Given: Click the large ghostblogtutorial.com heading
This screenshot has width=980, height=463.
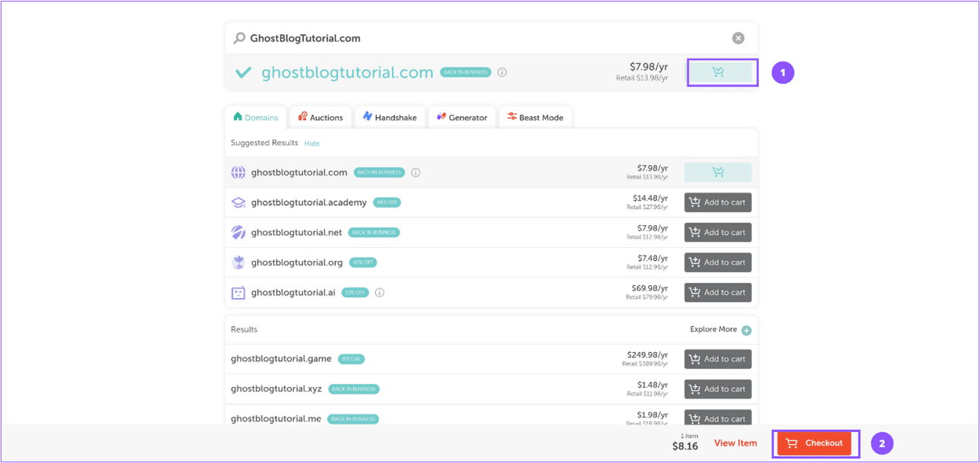Looking at the screenshot, I should 347,72.
